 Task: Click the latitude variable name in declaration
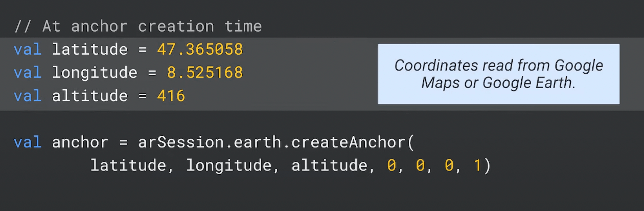click(x=90, y=50)
